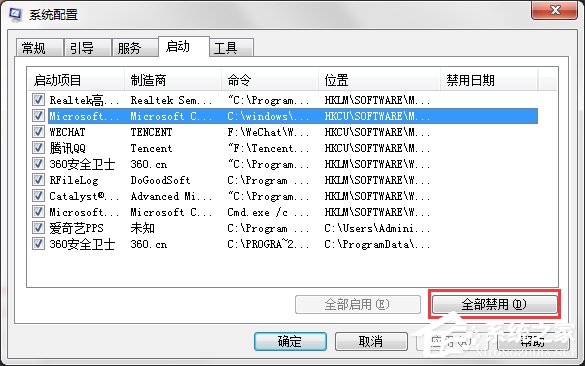Viewport: 585px width, 366px height.
Task: Toggle the Microsoft Cmd.exe item checkbox
Action: [x=38, y=212]
